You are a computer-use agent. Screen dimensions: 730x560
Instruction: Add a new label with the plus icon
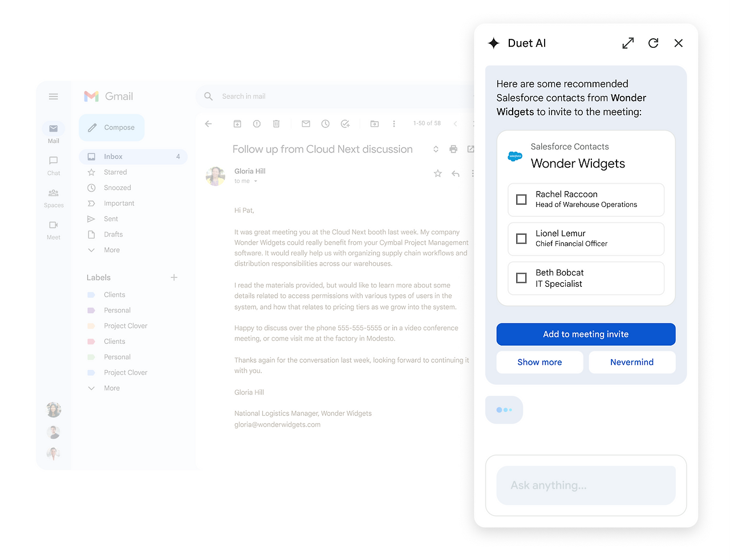pyautogui.click(x=174, y=278)
